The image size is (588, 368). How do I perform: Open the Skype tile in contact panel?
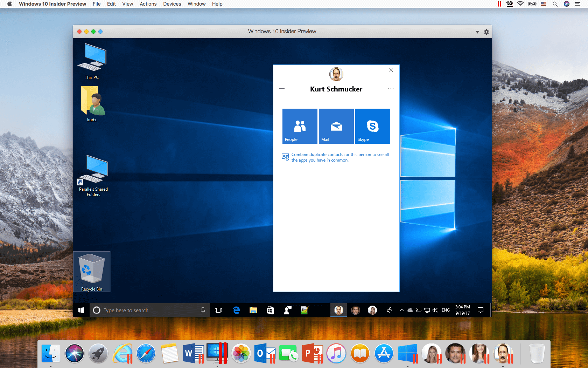click(373, 126)
